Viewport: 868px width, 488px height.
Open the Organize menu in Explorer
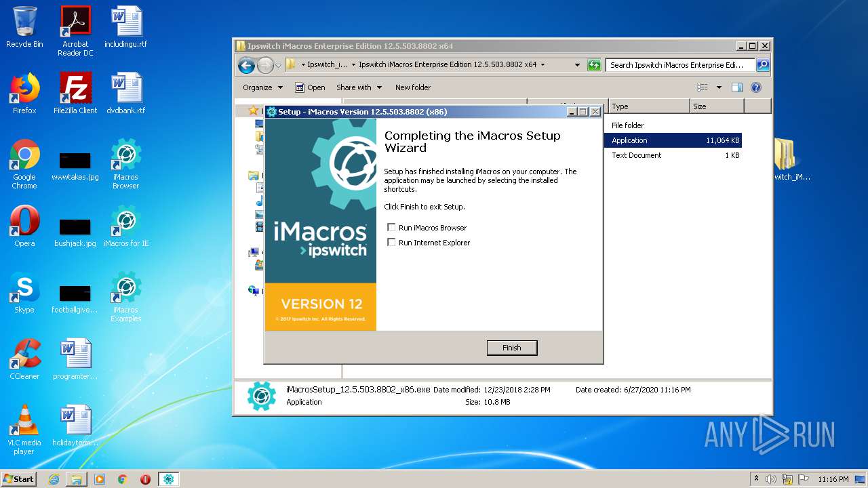[262, 87]
